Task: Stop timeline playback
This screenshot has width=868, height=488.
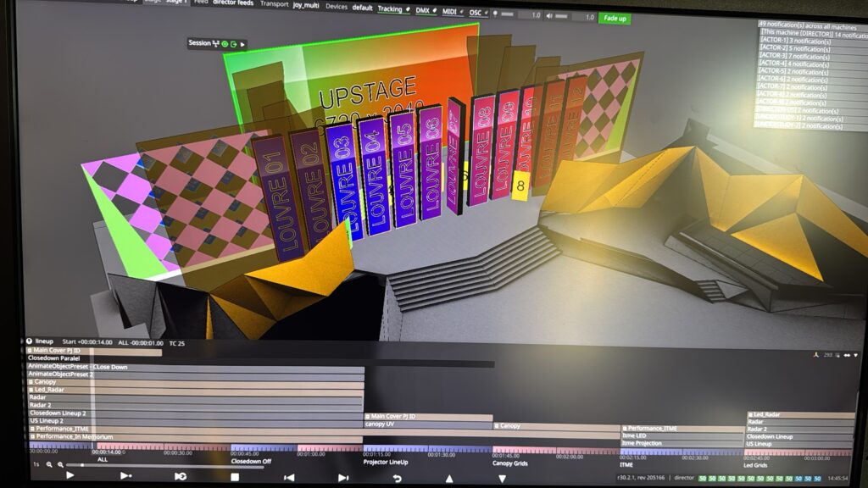Action: point(235,476)
